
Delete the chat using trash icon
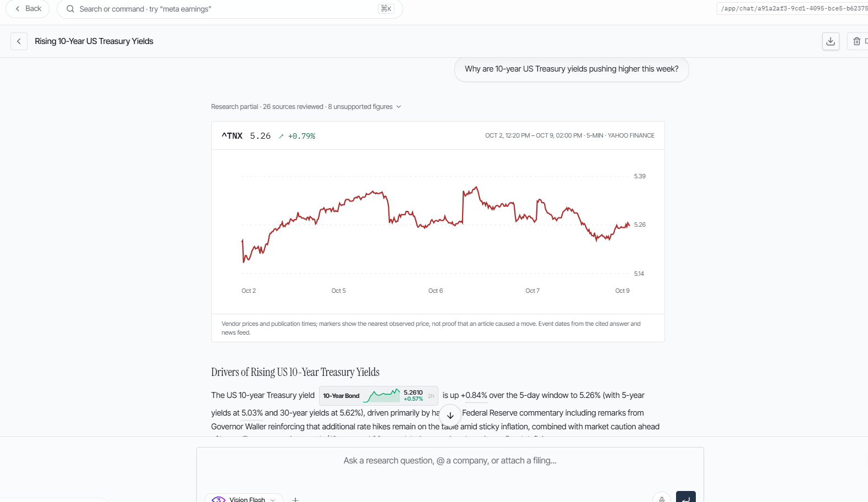(x=857, y=41)
